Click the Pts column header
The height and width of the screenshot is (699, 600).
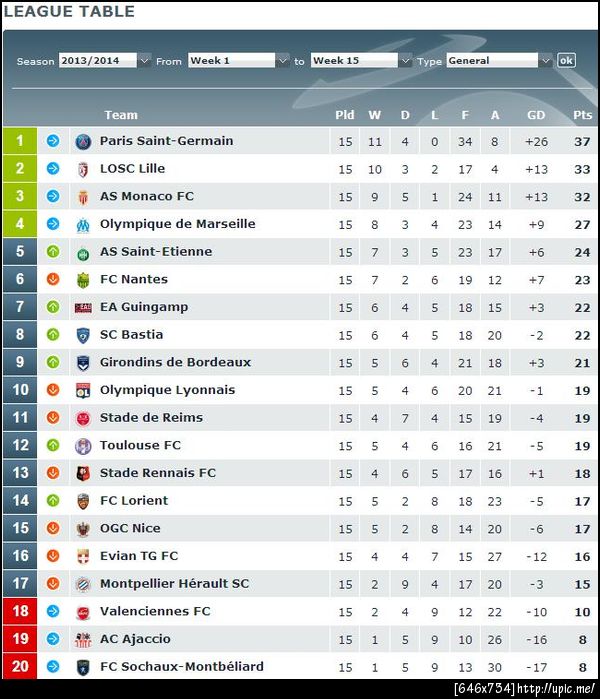click(x=582, y=115)
